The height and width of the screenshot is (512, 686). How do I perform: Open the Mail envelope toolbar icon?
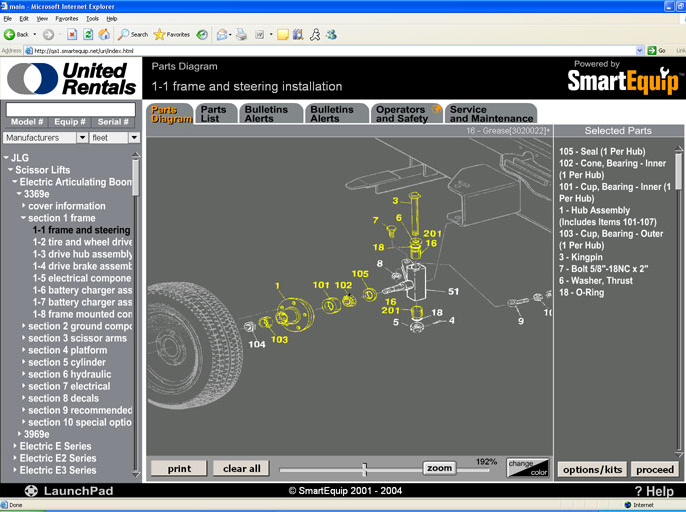click(222, 35)
